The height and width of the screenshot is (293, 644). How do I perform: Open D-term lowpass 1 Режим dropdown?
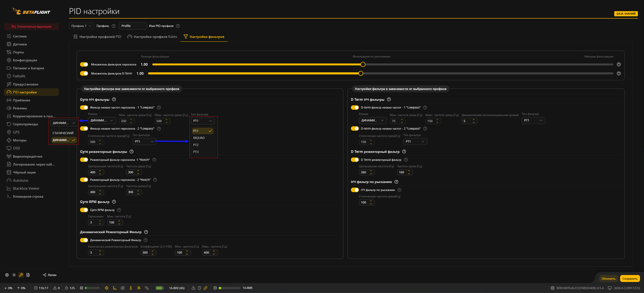point(373,121)
